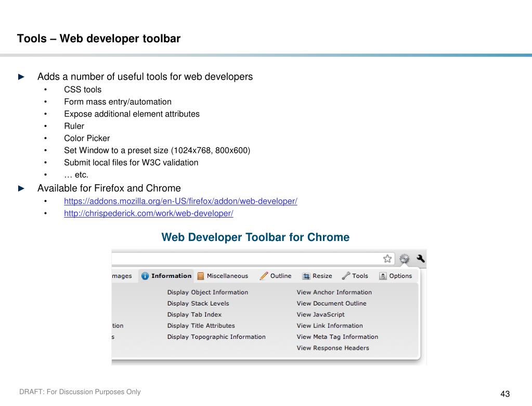Click the 'CSS tools' bullet text
The image size is (532, 406).
pyautogui.click(x=83, y=90)
